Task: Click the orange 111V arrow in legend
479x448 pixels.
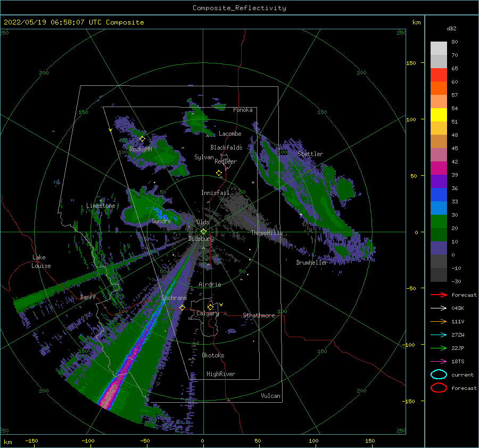Action: point(439,321)
